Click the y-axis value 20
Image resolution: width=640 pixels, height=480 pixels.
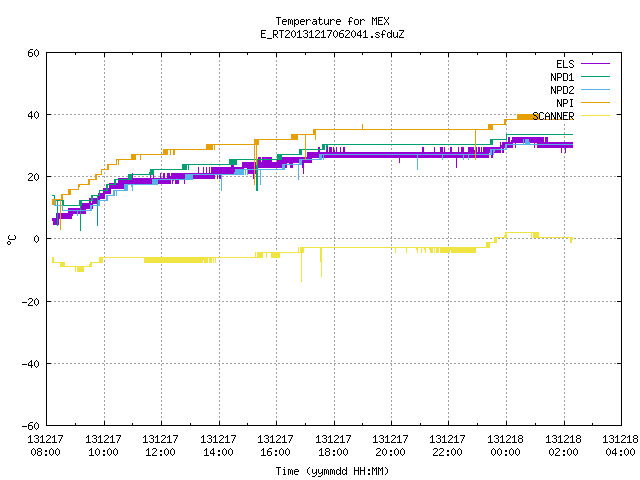click(x=33, y=177)
